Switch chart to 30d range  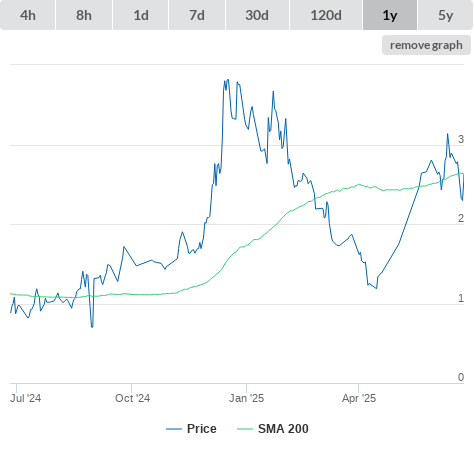tap(257, 15)
